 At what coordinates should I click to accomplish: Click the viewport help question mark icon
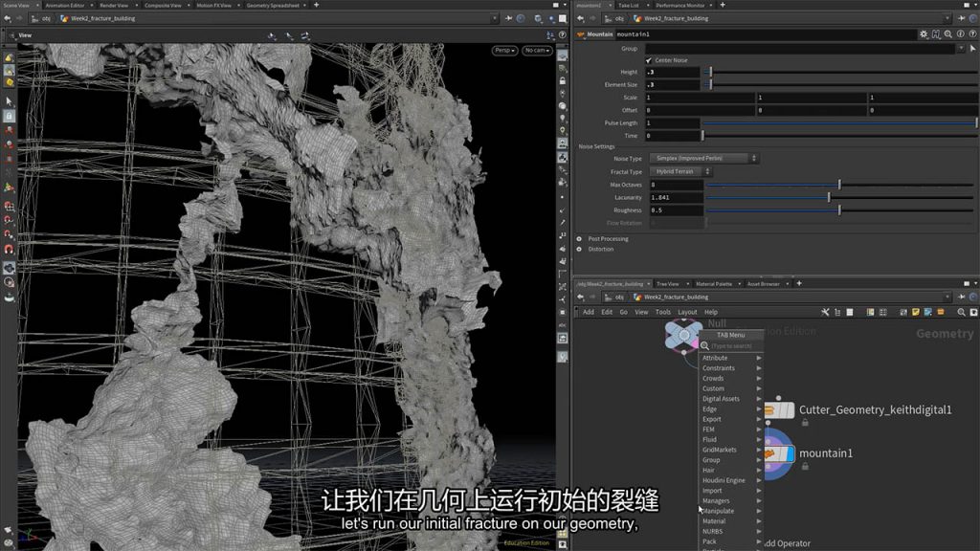(x=563, y=35)
